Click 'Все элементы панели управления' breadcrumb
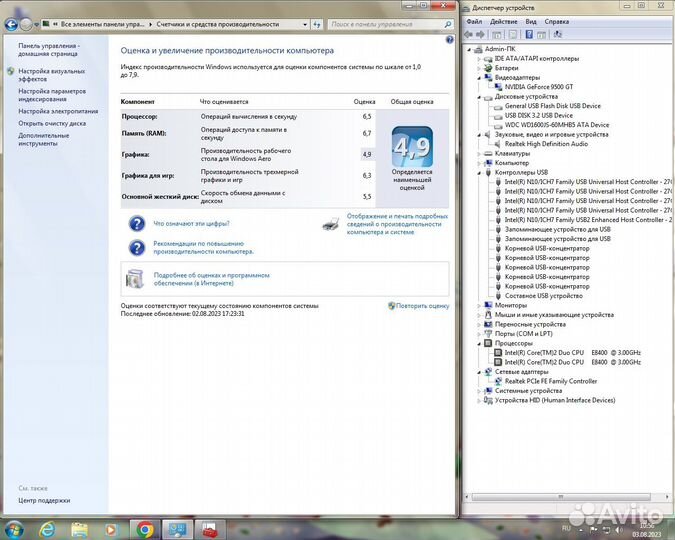The image size is (675, 540). click(x=102, y=25)
